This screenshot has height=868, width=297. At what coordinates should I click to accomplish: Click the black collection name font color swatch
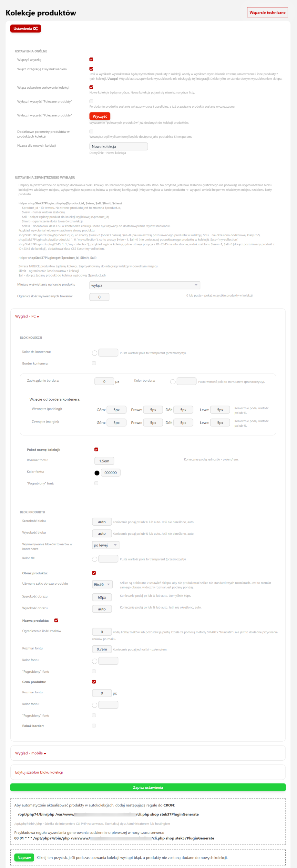97,473
